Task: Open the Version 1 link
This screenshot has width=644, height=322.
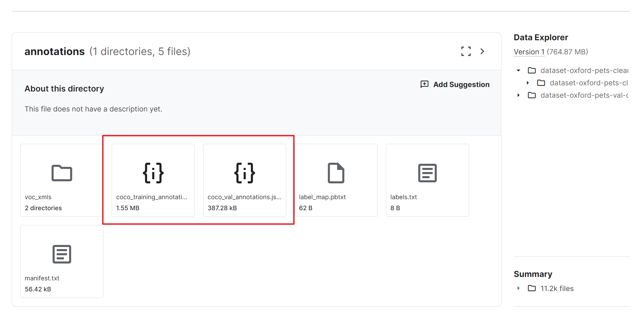Action: [x=529, y=52]
